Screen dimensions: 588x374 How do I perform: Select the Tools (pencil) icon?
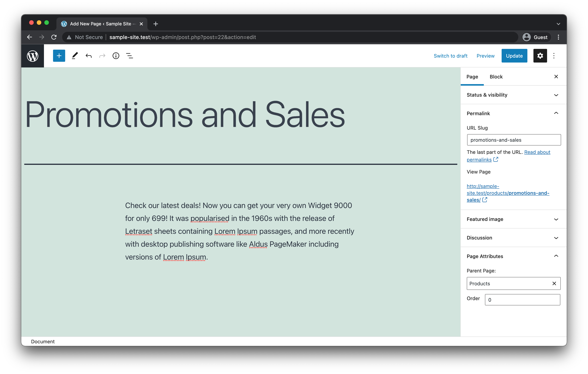pyautogui.click(x=74, y=56)
